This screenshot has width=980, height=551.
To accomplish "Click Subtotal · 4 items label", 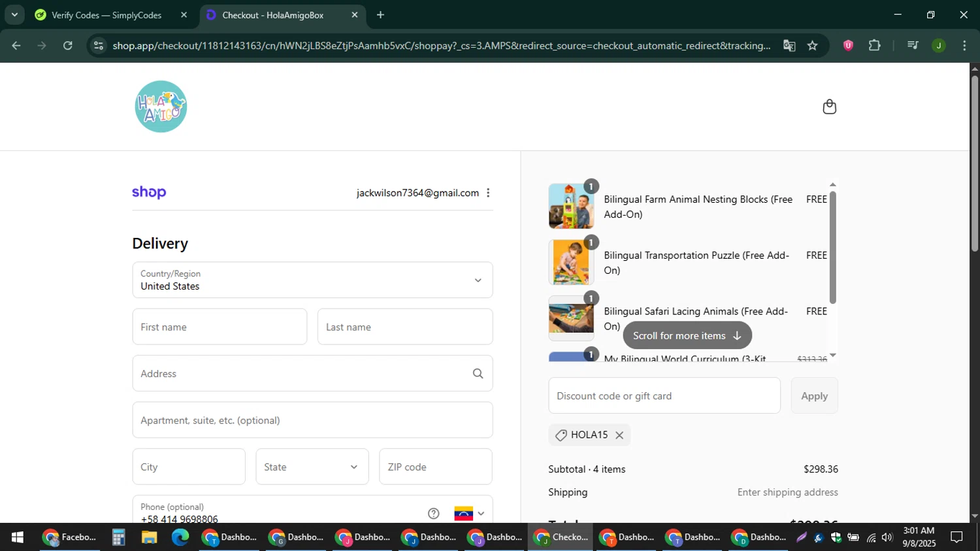I will (x=587, y=469).
